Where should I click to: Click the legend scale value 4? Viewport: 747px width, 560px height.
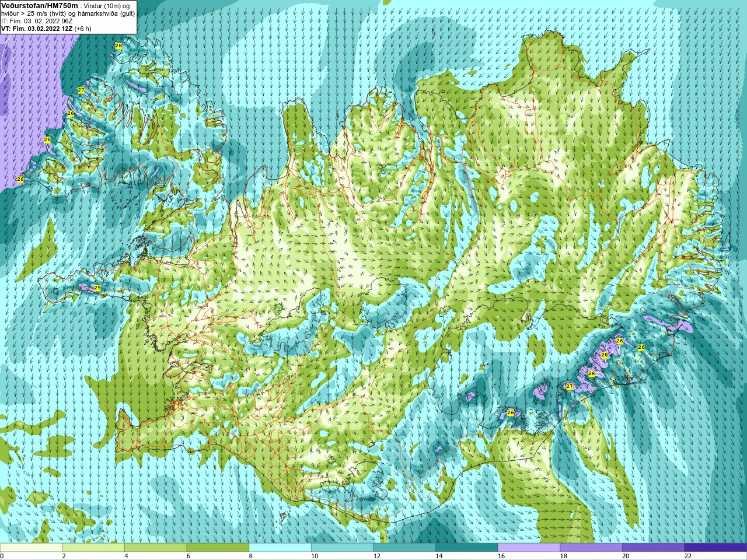click(x=127, y=556)
